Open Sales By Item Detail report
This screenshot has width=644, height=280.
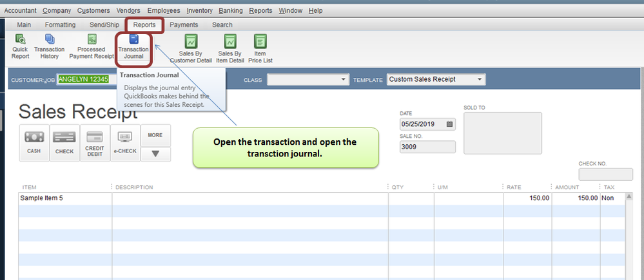pyautogui.click(x=230, y=49)
